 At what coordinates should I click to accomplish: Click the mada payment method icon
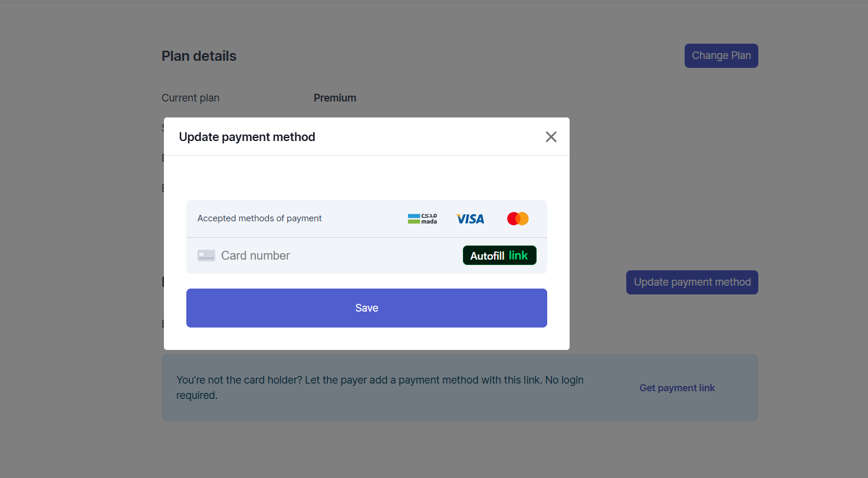(422, 218)
